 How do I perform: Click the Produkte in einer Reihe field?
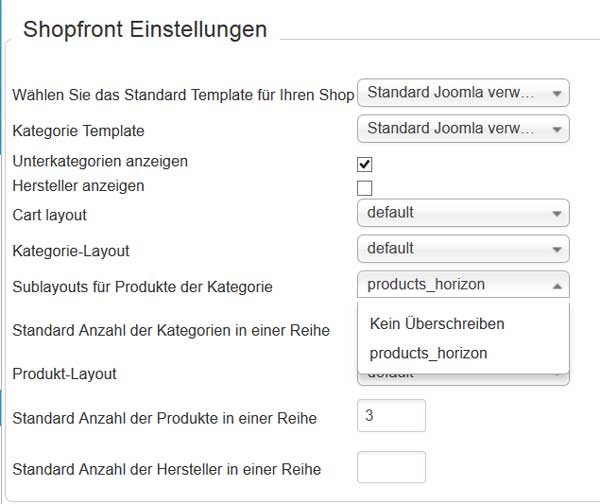[x=391, y=416]
